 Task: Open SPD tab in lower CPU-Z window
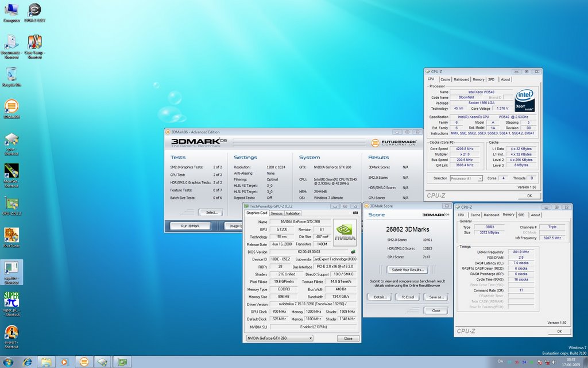[x=521, y=215]
